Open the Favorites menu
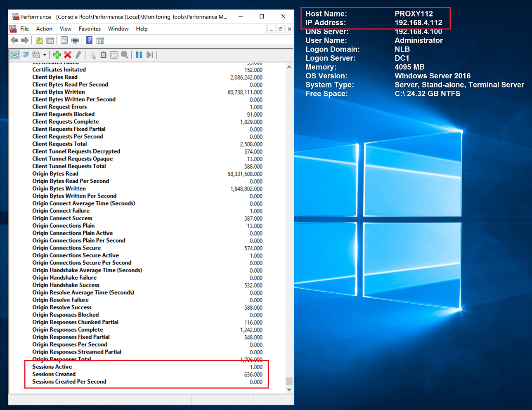 (90, 29)
